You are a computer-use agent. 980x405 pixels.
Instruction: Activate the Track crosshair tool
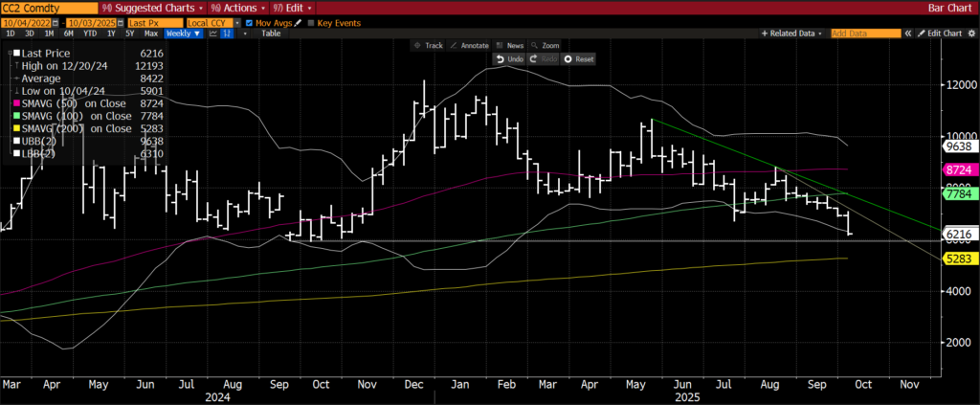click(x=429, y=45)
